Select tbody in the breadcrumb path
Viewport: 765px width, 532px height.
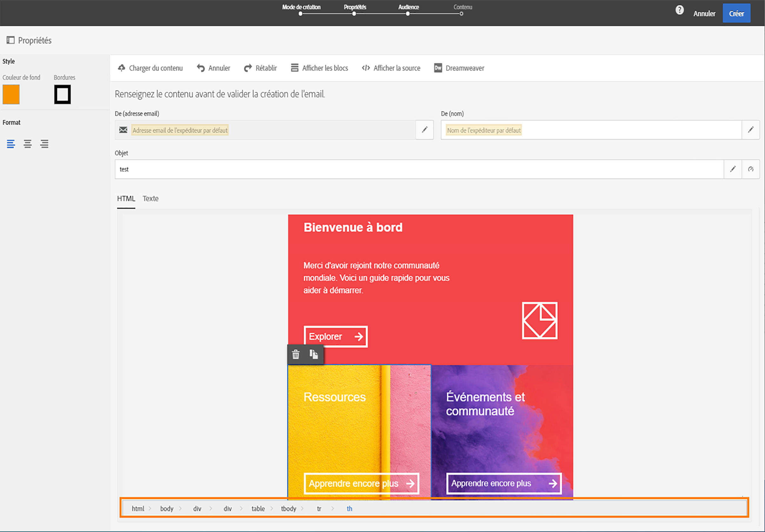coord(288,508)
